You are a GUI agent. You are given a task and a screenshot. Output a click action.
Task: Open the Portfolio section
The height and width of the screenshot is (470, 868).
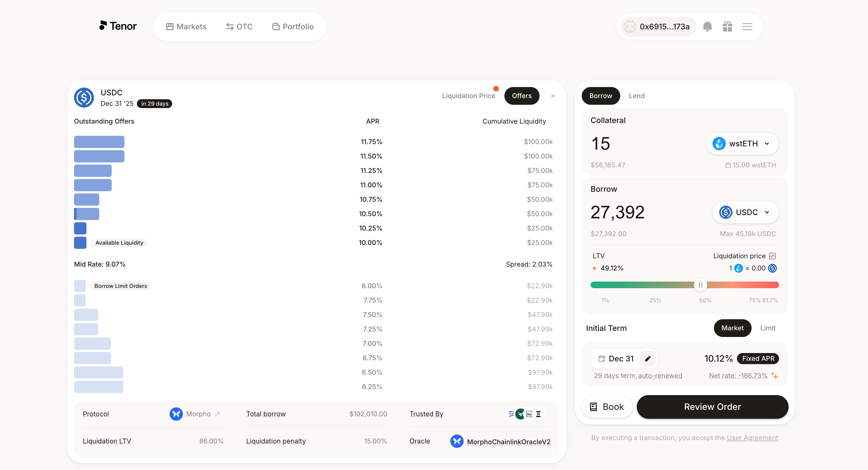[292, 26]
